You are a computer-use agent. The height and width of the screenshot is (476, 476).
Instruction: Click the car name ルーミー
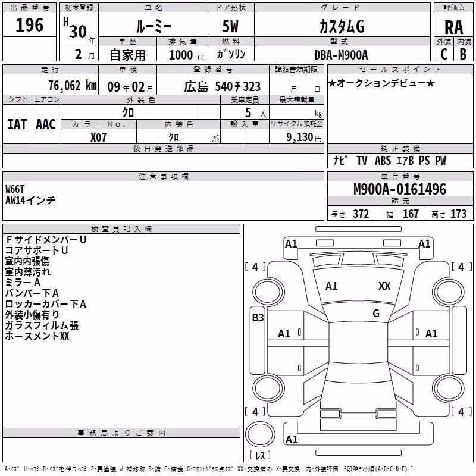[x=154, y=26]
